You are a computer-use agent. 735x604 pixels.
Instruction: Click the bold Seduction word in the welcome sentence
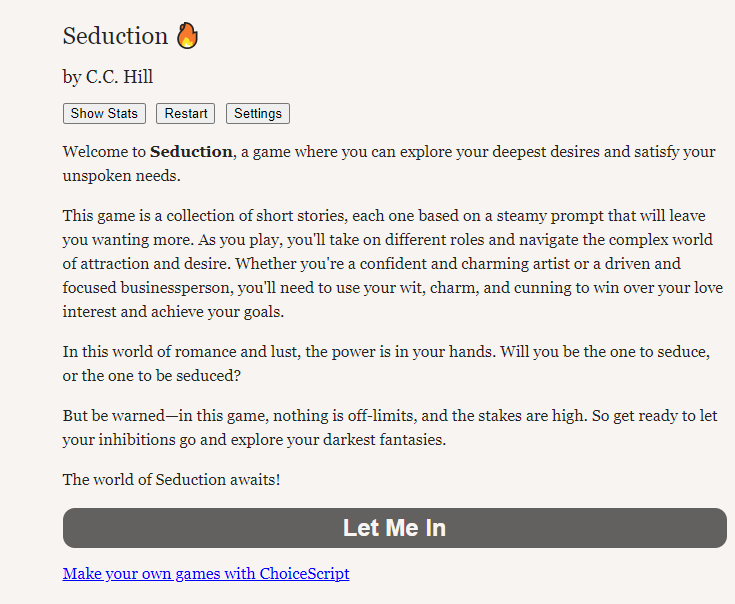[191, 152]
